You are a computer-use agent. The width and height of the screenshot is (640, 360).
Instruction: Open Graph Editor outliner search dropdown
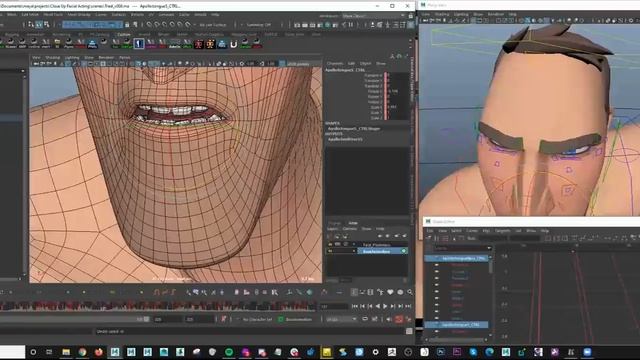[x=489, y=248]
